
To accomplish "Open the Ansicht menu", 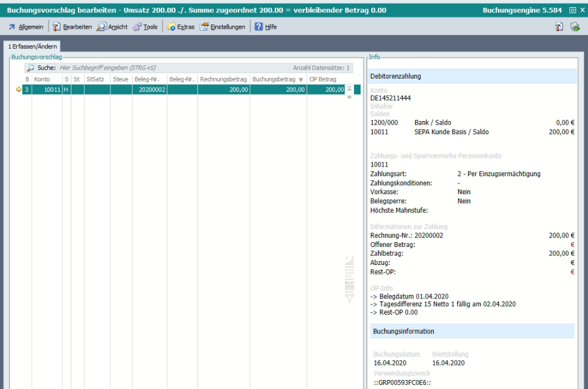I will click(x=112, y=27).
